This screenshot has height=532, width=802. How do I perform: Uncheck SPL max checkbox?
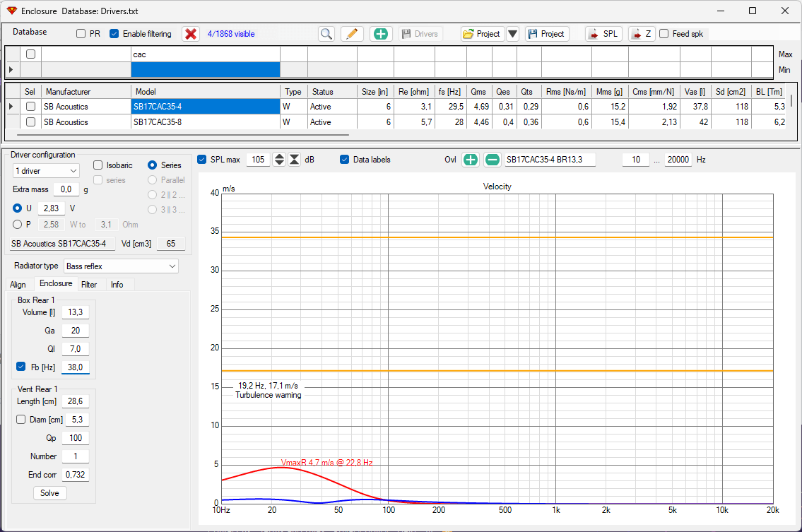(x=202, y=160)
